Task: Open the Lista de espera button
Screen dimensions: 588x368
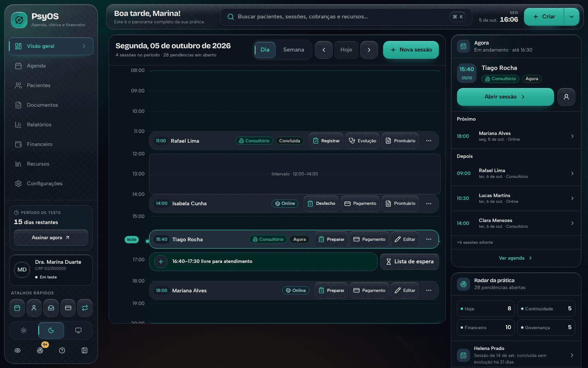Action: (x=410, y=262)
